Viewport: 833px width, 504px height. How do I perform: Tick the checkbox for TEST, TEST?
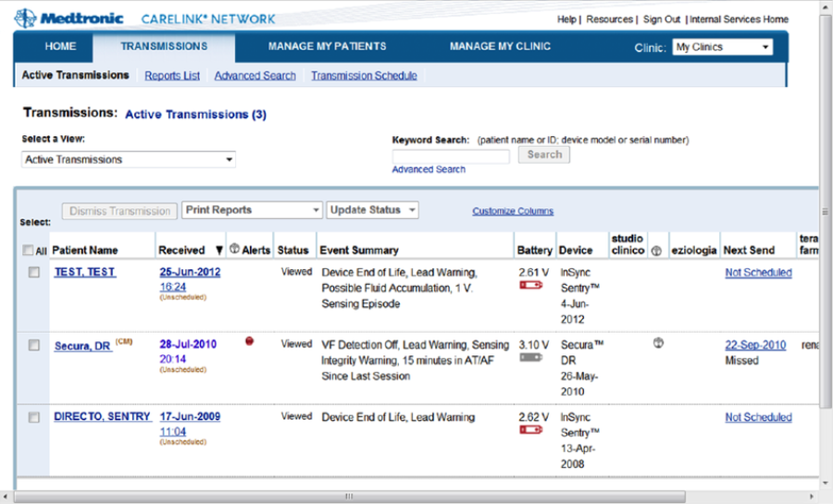tap(34, 273)
